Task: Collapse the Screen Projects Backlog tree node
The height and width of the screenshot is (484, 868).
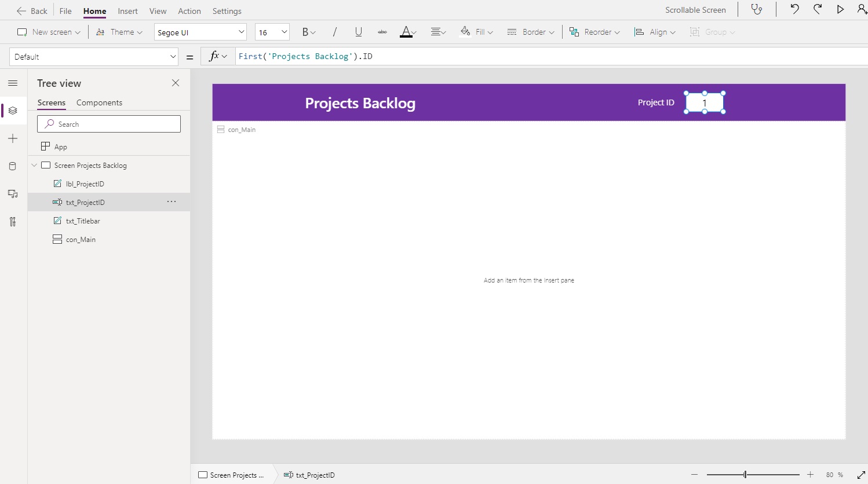Action: point(34,165)
